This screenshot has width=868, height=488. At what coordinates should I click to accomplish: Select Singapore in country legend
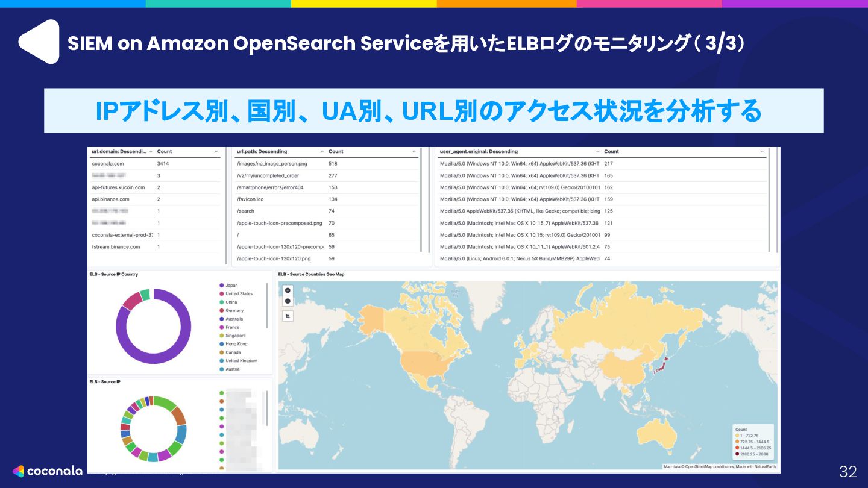tap(236, 336)
